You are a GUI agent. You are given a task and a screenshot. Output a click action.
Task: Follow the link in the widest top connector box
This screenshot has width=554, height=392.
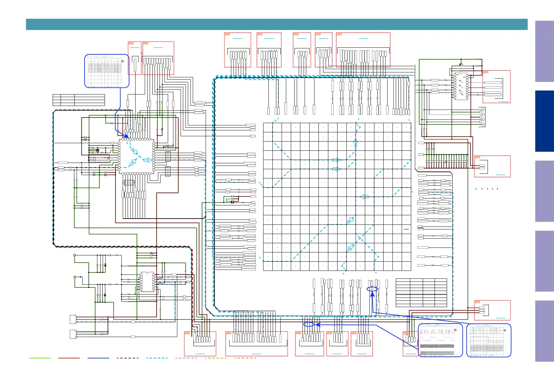363,39
